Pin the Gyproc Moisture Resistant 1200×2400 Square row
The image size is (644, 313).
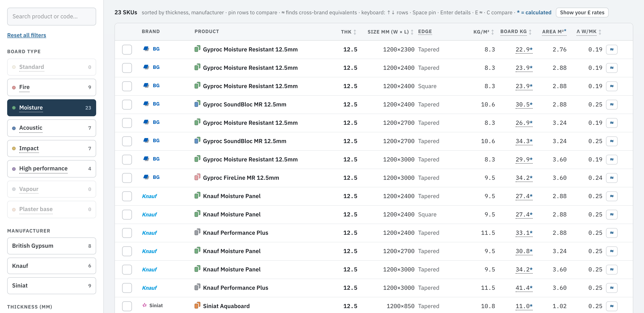coord(127,86)
